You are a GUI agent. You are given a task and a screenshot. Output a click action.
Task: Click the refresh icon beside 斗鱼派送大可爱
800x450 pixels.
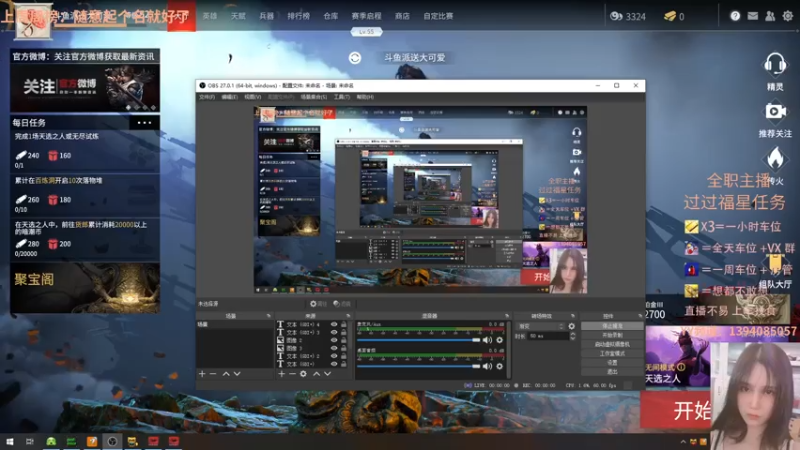355,58
